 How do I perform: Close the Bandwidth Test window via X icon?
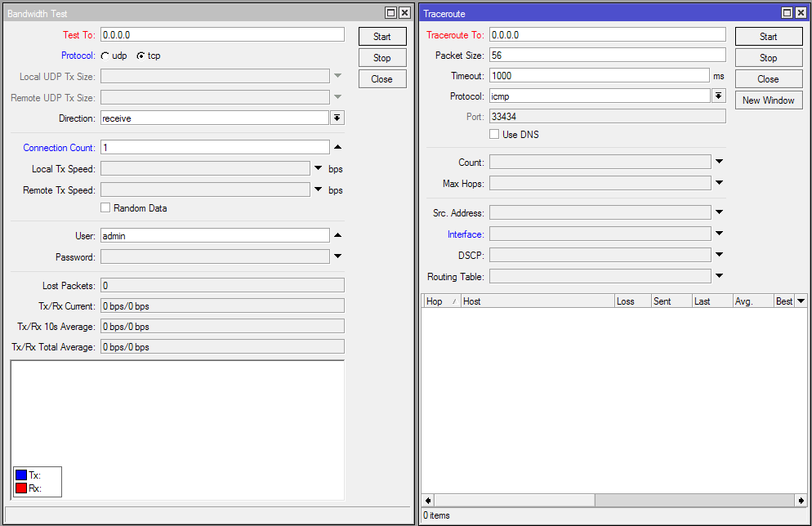click(x=405, y=13)
